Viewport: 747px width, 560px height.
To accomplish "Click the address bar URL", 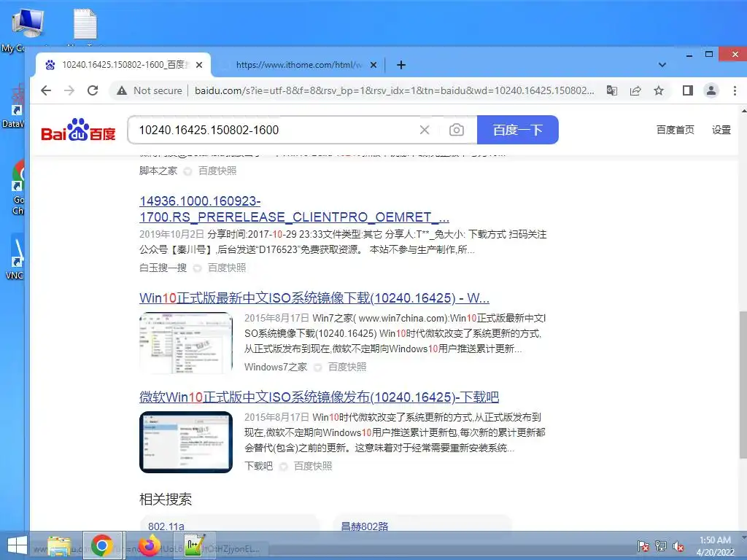I will 395,90.
